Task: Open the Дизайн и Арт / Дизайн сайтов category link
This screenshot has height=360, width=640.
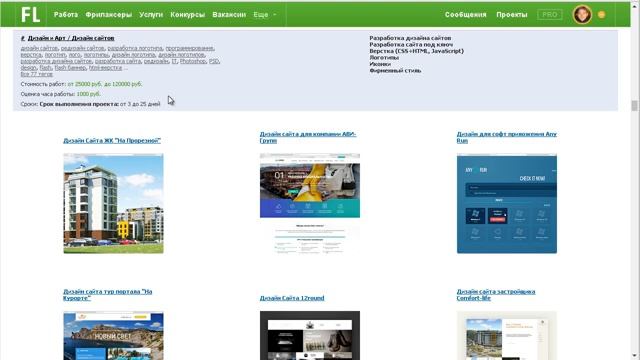Action: click(x=71, y=38)
